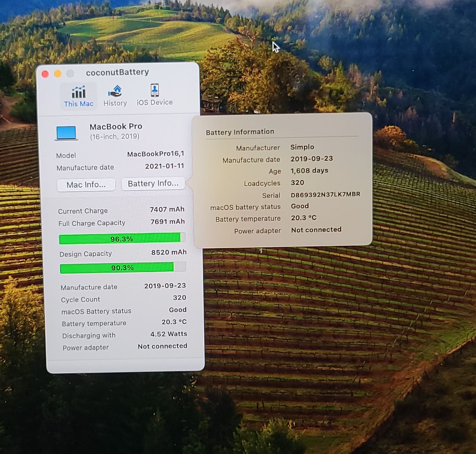
Task: Click the 4.52 Watts discharge value
Action: [169, 334]
